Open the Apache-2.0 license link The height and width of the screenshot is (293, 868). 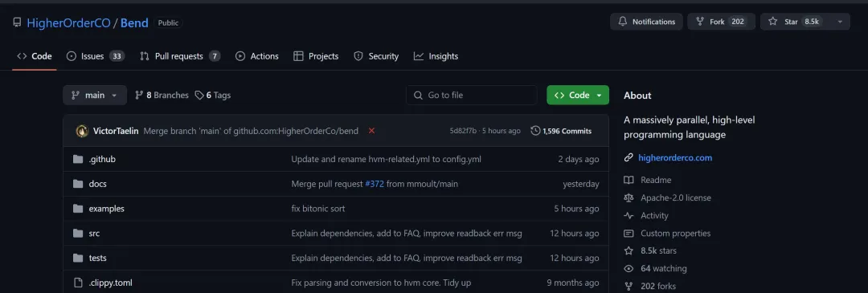point(675,197)
